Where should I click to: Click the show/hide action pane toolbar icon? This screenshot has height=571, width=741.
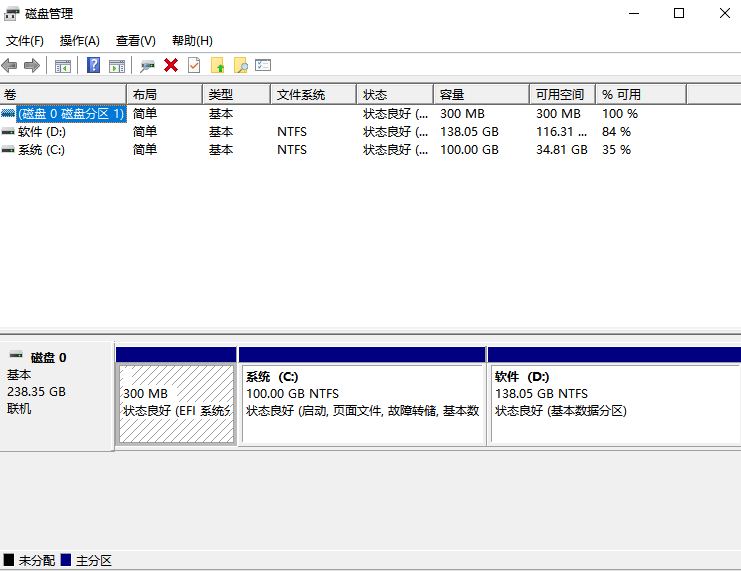117,65
